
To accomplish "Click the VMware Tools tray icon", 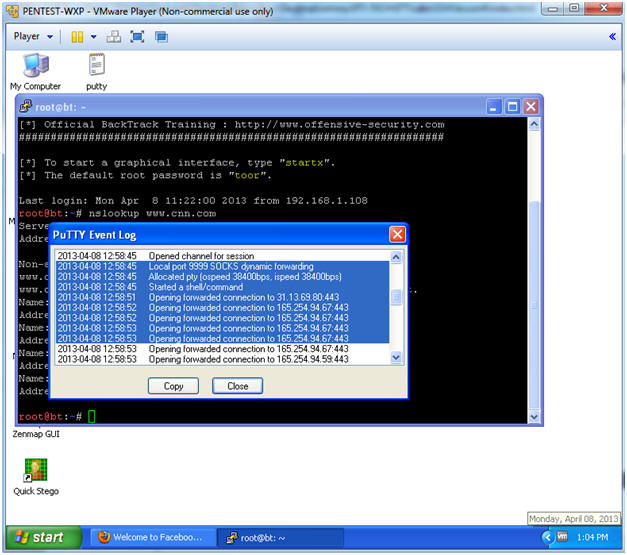I will click(562, 537).
